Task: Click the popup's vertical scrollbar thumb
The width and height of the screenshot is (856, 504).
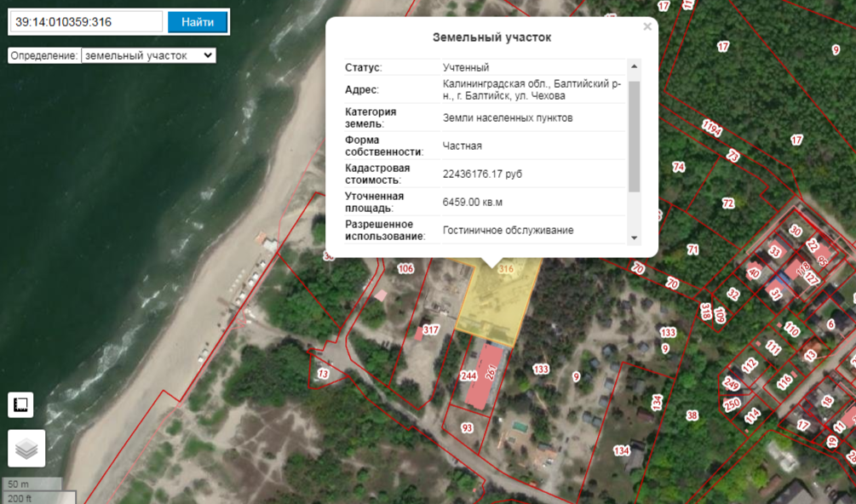Action: point(634,136)
